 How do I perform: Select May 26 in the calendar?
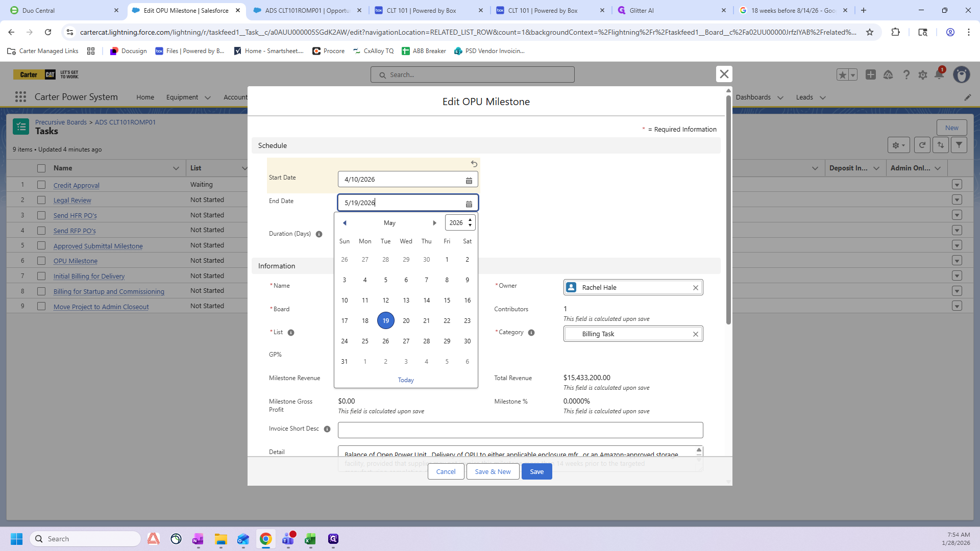point(385,341)
